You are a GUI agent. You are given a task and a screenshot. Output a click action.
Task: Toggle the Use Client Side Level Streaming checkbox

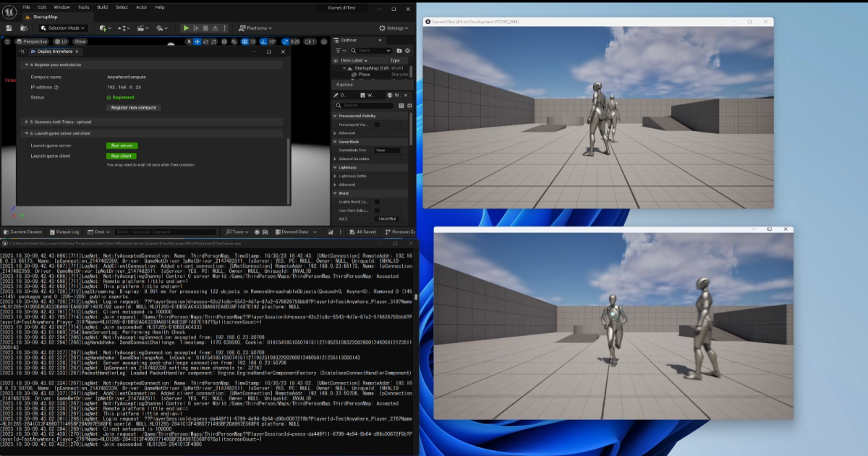(x=377, y=210)
